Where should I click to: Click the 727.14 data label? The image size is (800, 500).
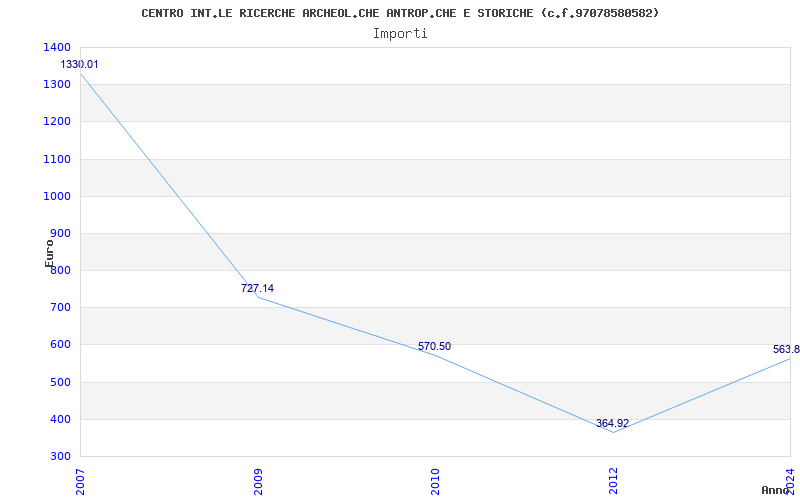[x=257, y=288]
